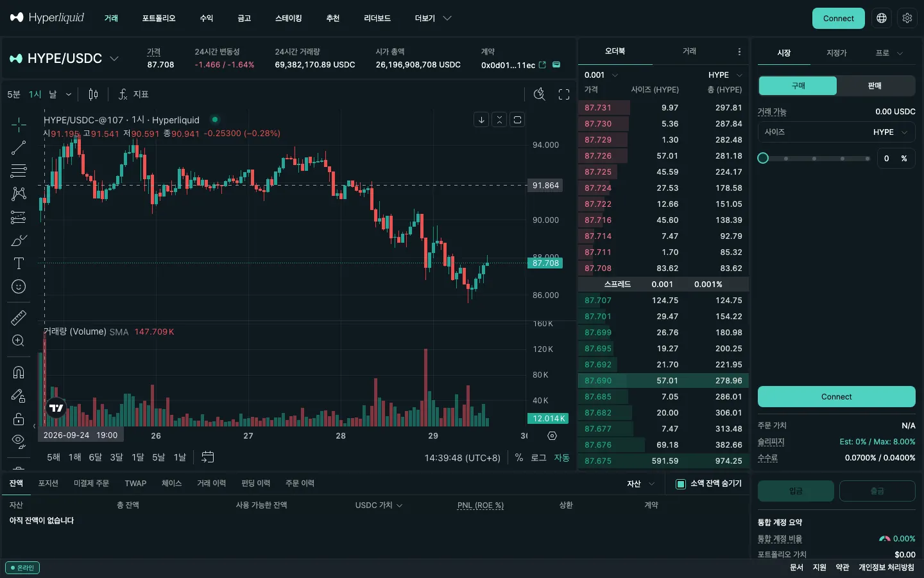Open order book three-dot options menu
The image size is (924, 578).
click(739, 51)
